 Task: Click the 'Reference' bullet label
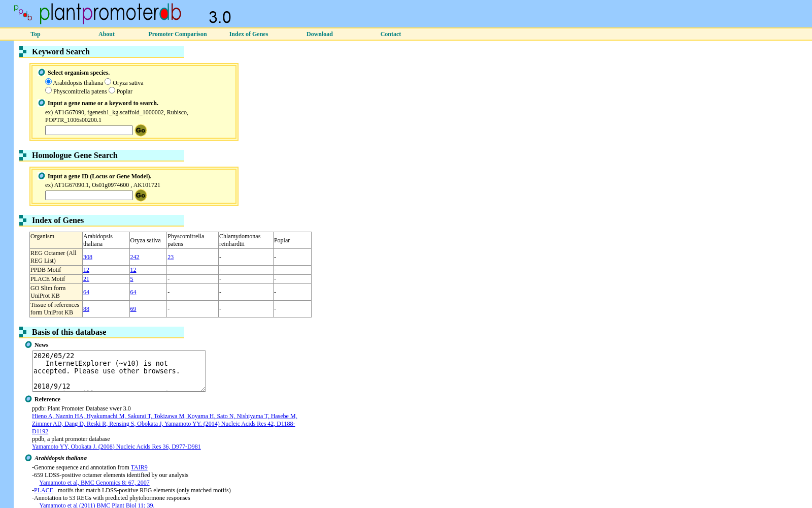click(x=47, y=399)
